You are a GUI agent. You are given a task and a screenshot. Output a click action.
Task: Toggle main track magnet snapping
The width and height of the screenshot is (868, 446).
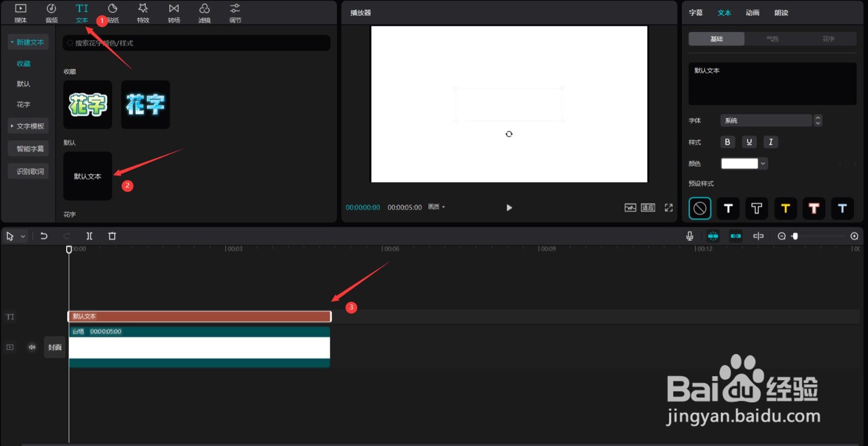click(713, 236)
